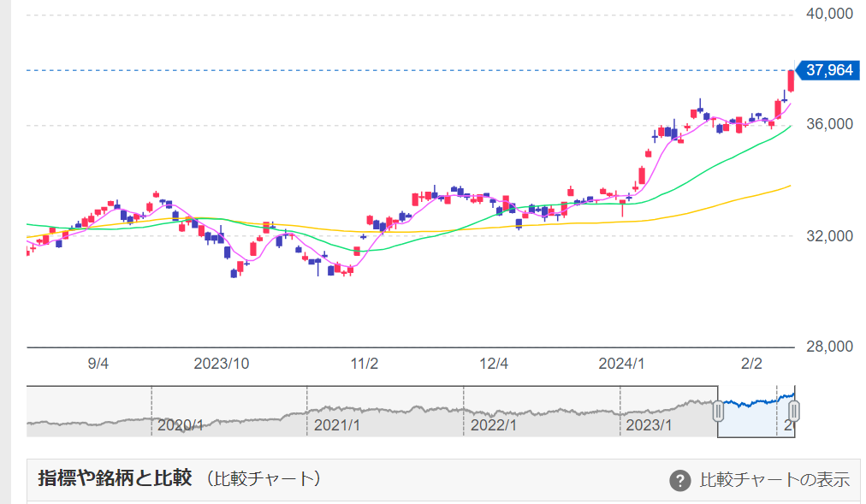Screen dimensions: 866x504
Task: Select the 2021/1 marker in navigator
Action: tap(336, 424)
